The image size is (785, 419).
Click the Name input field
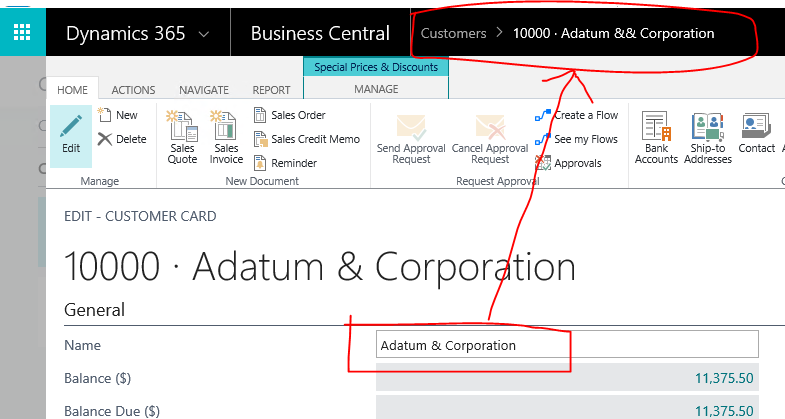tap(567, 344)
